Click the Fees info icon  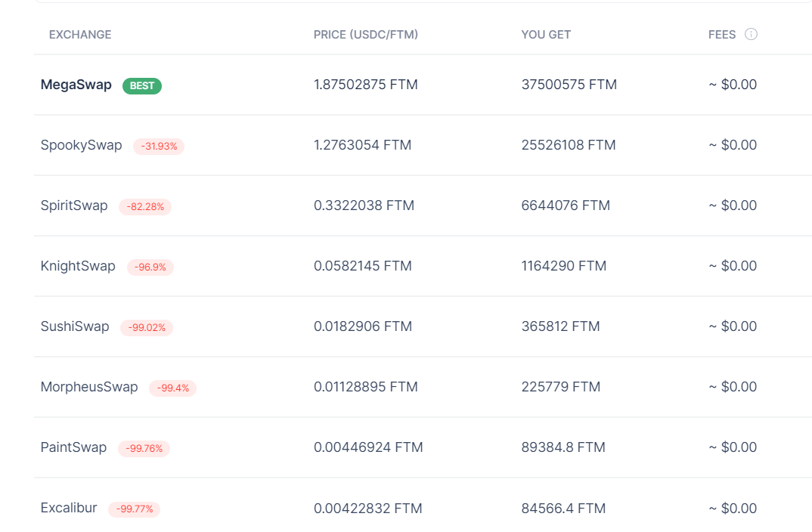(x=751, y=34)
